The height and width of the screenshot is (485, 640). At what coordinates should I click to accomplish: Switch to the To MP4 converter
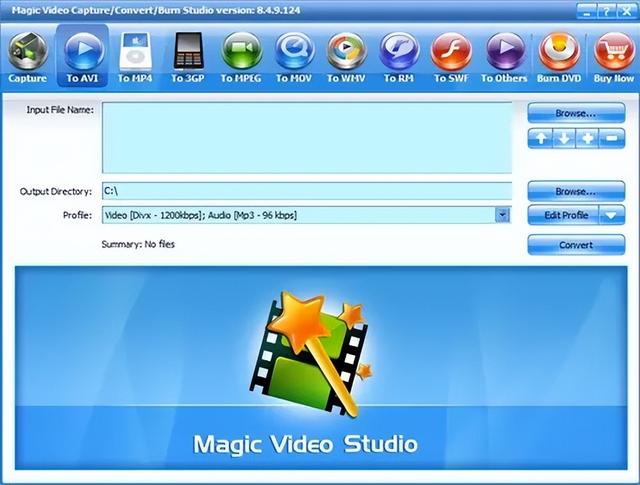tap(135, 57)
